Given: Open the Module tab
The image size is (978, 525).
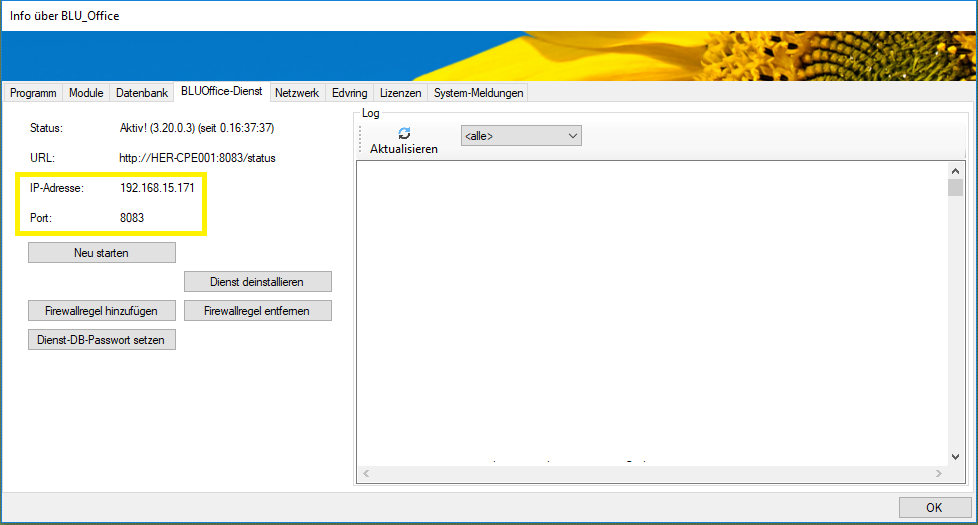Looking at the screenshot, I should [x=86, y=93].
